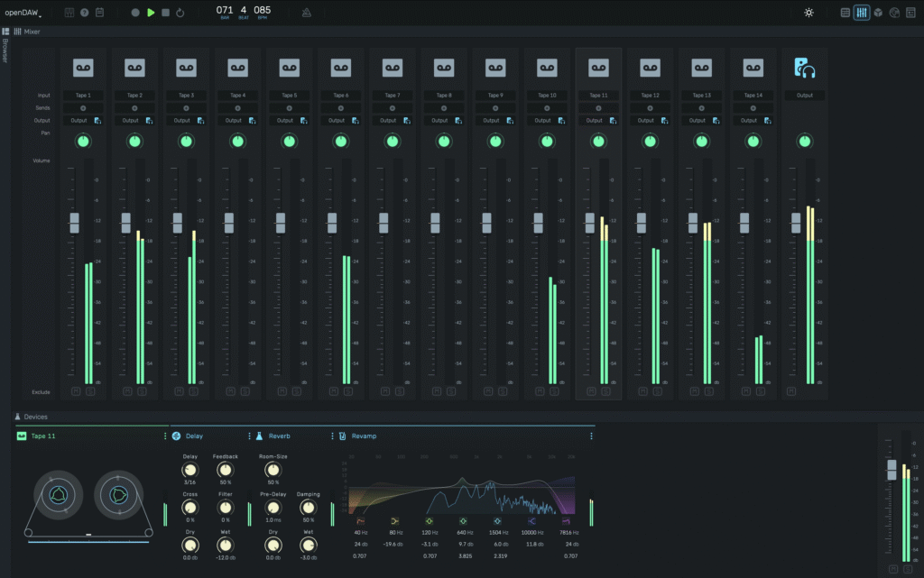
Task: Click the Delay device icon in the Devices panel
Action: [176, 436]
